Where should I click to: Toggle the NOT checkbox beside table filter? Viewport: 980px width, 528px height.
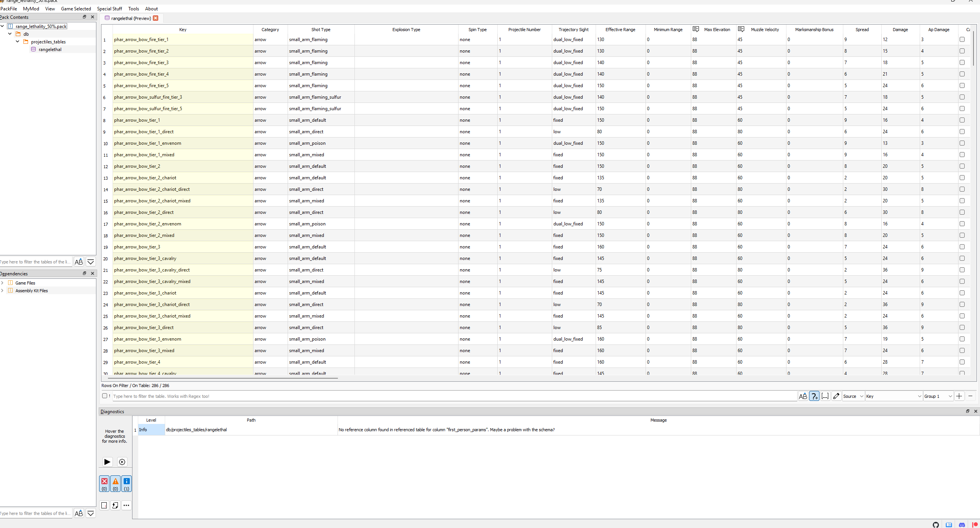tap(104, 396)
